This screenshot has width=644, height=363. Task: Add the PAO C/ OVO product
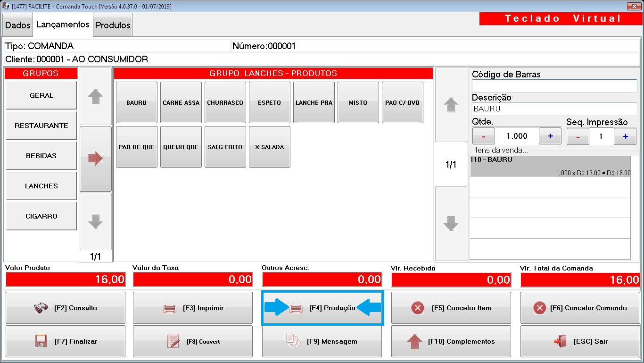pos(403,102)
